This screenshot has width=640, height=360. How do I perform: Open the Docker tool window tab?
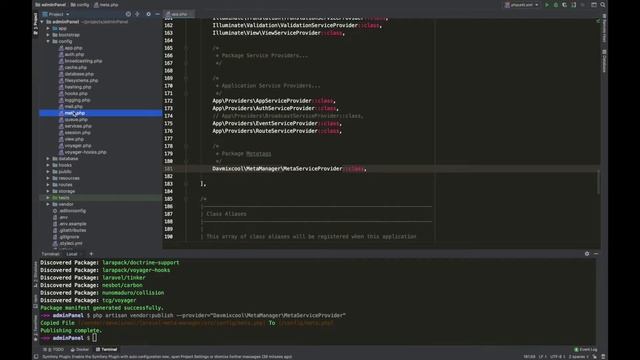(x=80, y=350)
